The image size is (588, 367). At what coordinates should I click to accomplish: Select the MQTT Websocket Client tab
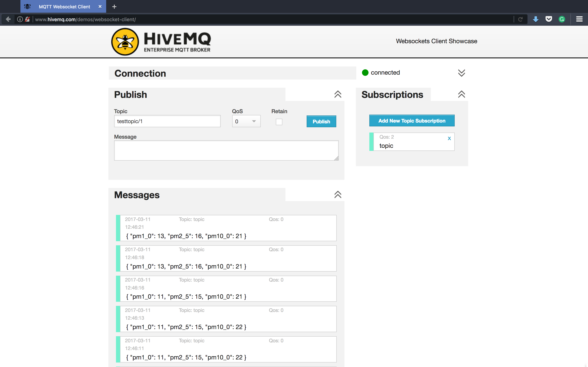click(64, 7)
